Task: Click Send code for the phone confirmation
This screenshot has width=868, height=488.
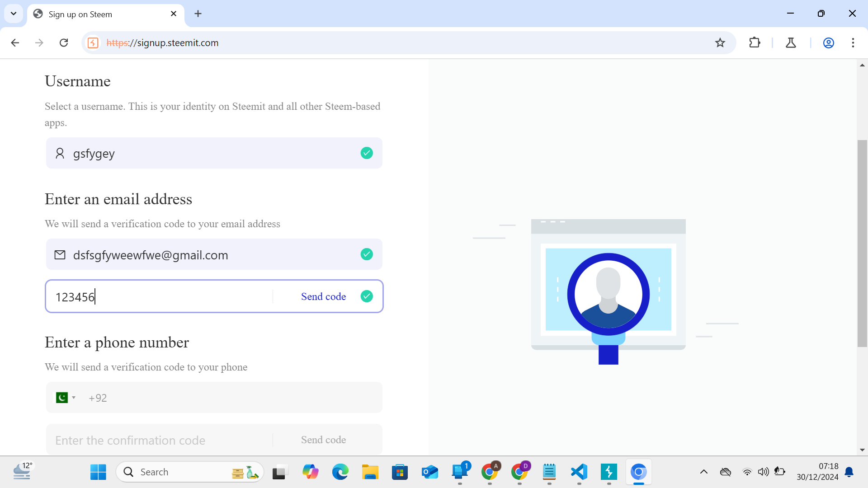Action: pyautogui.click(x=323, y=440)
